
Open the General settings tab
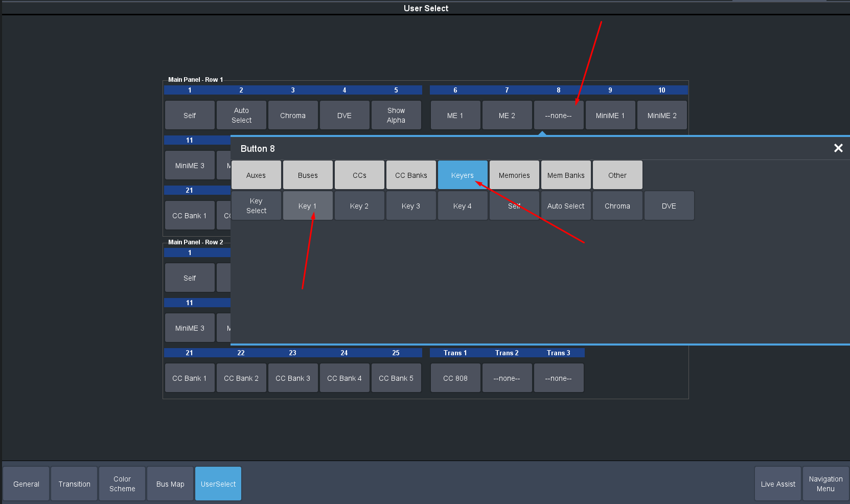pos(26,484)
